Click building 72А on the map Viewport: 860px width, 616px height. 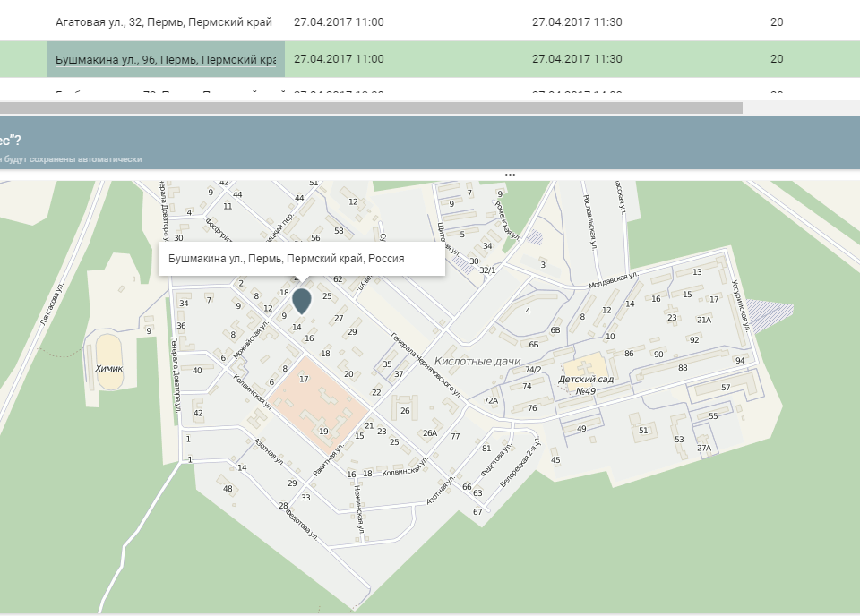(491, 400)
